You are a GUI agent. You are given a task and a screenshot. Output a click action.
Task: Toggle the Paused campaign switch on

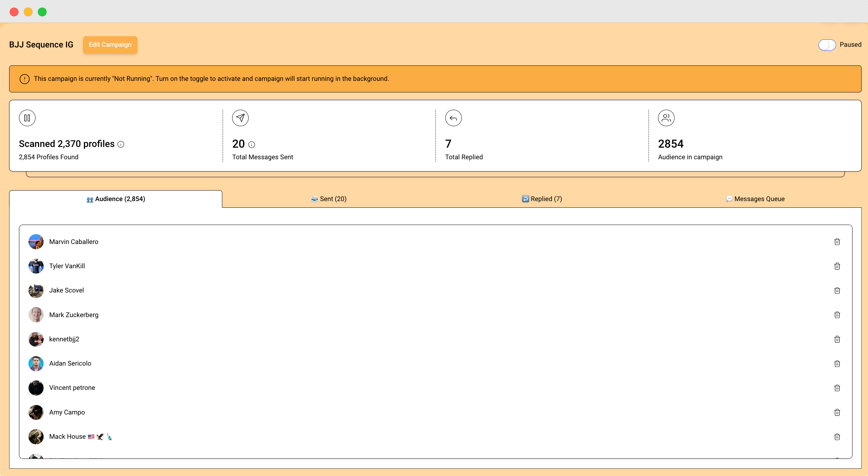tap(826, 45)
